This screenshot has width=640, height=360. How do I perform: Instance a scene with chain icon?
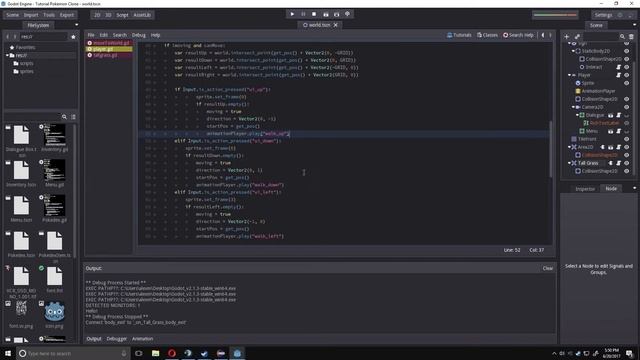[x=577, y=36]
